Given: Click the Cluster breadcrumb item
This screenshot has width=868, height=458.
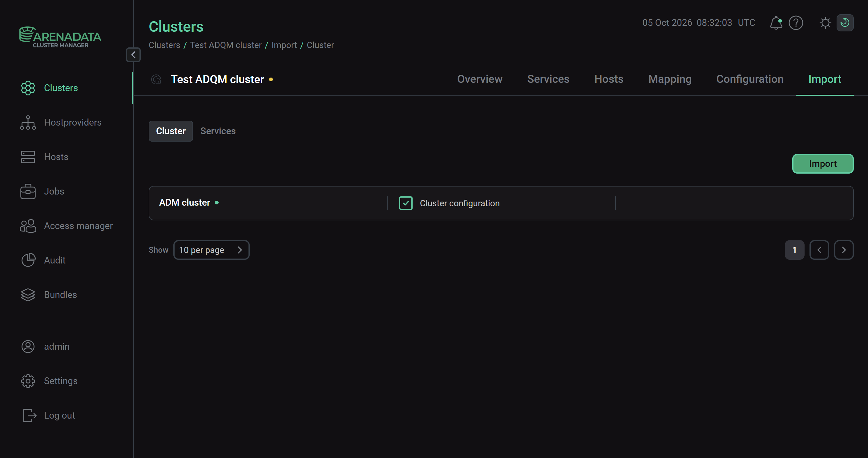Looking at the screenshot, I should [x=320, y=45].
